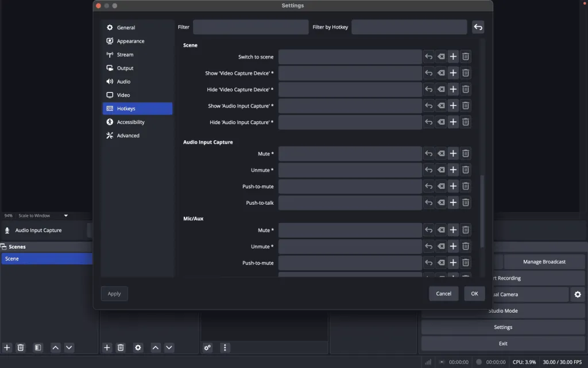Delete the Show 'Video Capture Device' hotkey

[465, 73]
